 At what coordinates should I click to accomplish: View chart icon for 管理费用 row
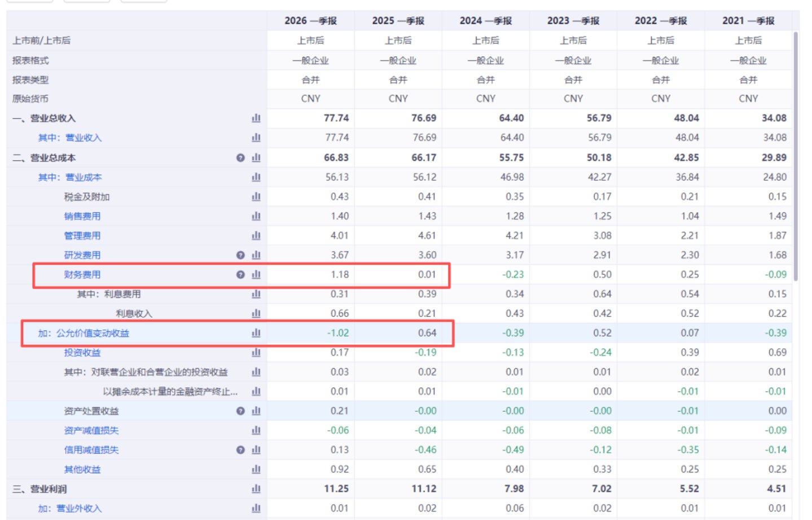(x=256, y=235)
